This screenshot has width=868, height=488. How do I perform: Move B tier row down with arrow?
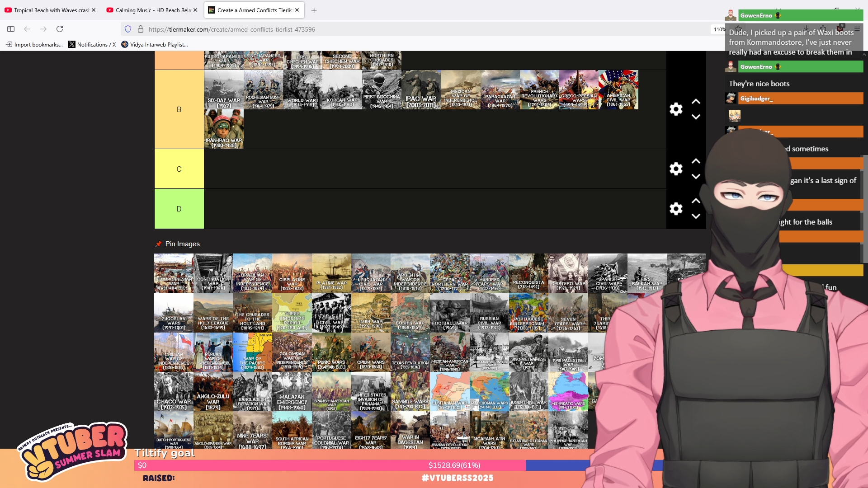pyautogui.click(x=696, y=117)
